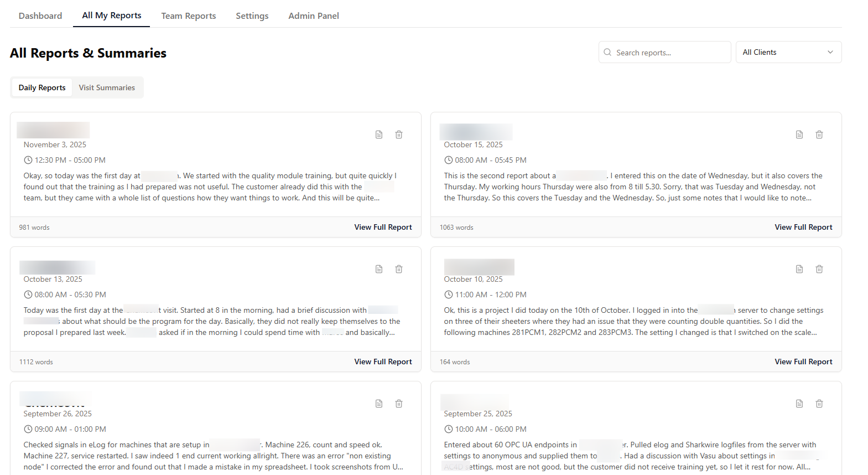Click clock icon beside 08:00 AM - 05:30 PM
Viewport: 868px width, 475px height.
tap(28, 295)
